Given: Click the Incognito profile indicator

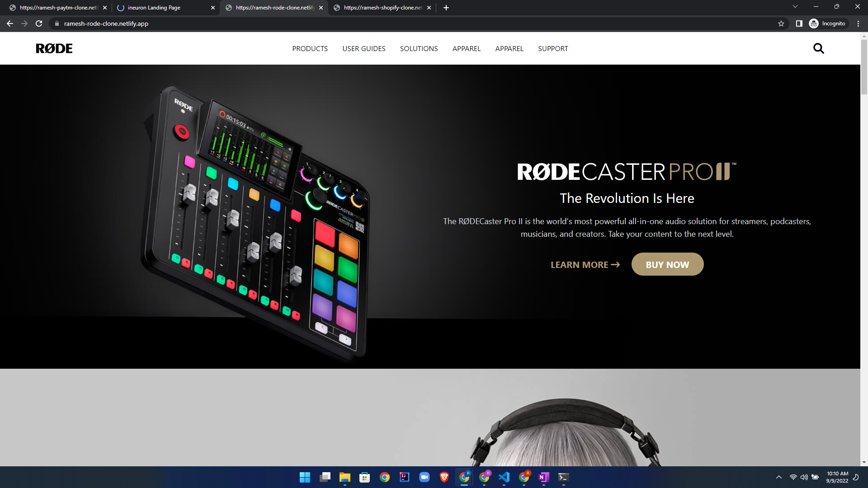Looking at the screenshot, I should (x=827, y=23).
